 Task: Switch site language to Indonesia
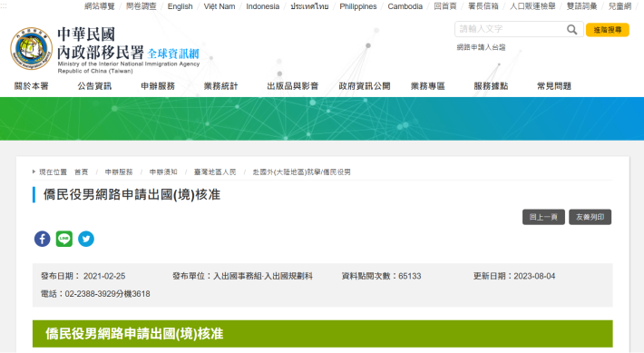pyautogui.click(x=263, y=6)
